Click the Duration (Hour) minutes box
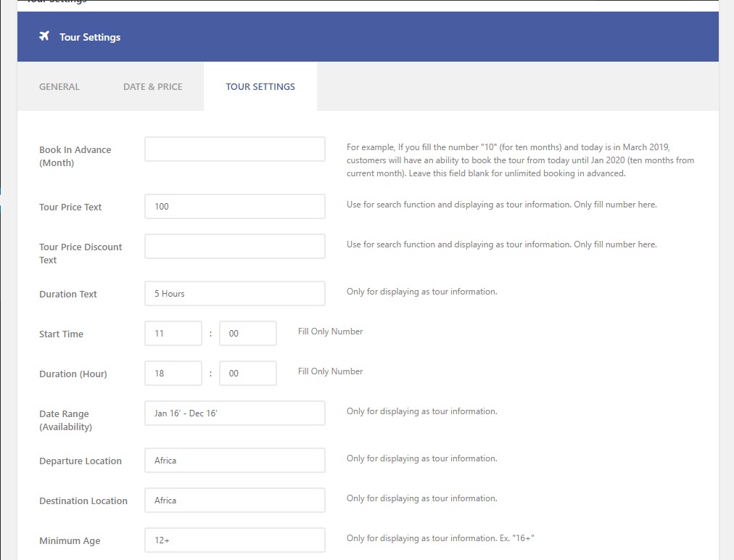 tap(247, 374)
